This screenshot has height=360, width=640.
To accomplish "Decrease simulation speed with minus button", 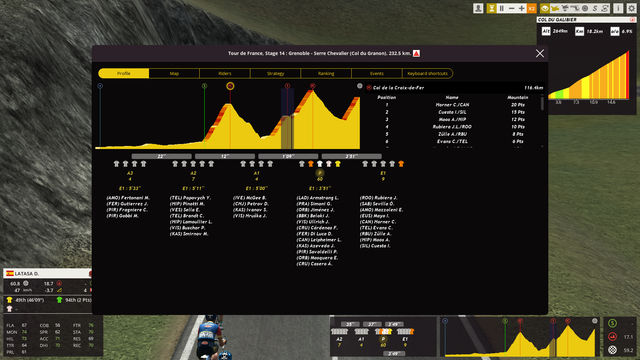I will (511, 8).
